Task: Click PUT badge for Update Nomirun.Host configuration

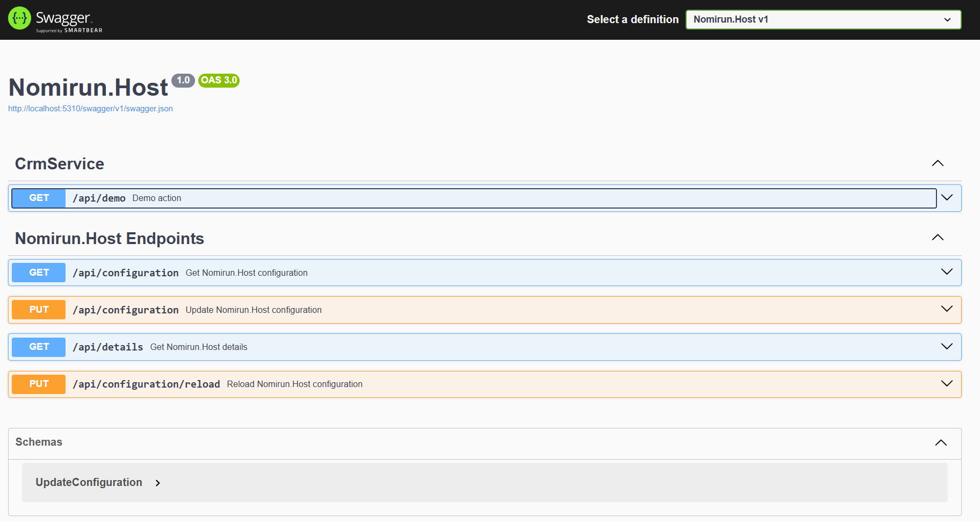Action: 39,310
